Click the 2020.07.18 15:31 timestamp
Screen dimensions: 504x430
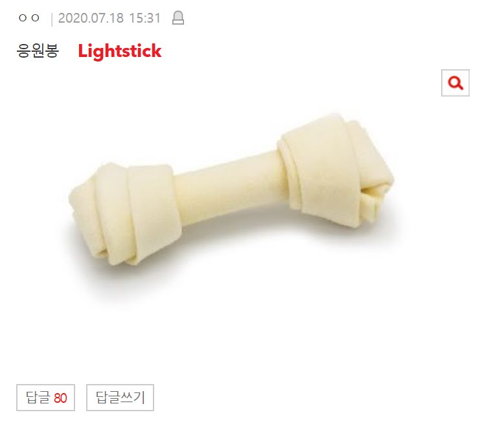point(109,18)
